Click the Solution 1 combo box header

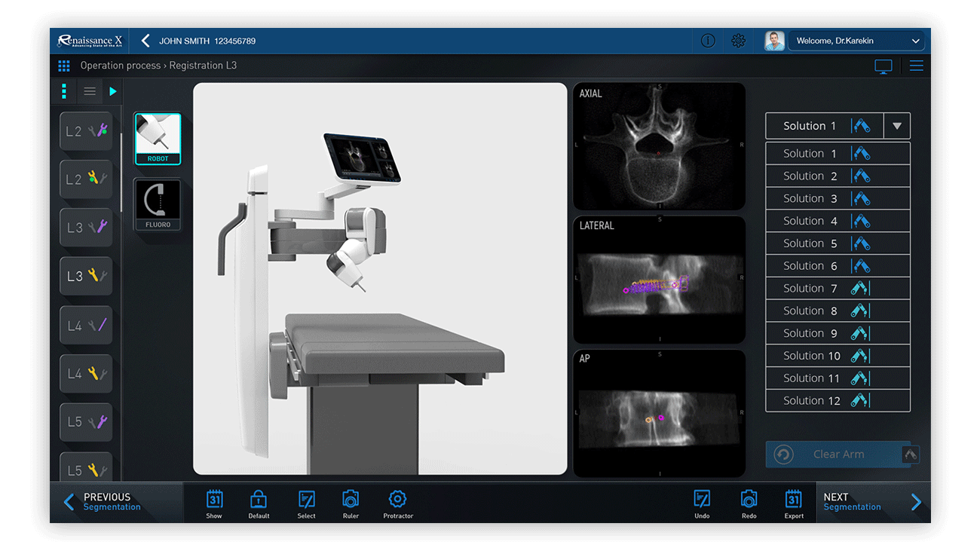click(838, 126)
